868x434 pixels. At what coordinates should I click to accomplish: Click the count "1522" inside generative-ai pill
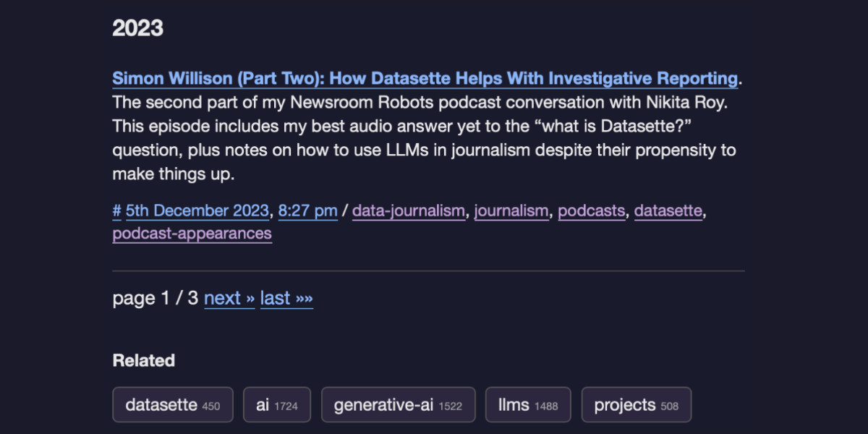(450, 406)
